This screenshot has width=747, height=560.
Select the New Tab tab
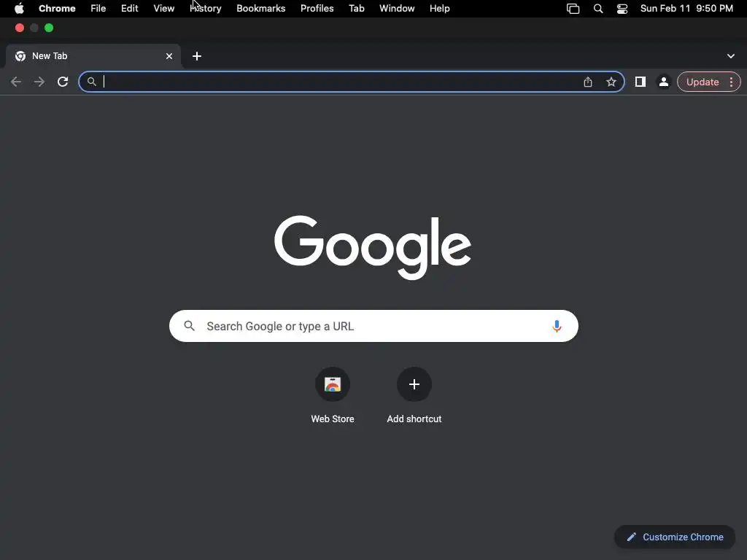click(93, 56)
